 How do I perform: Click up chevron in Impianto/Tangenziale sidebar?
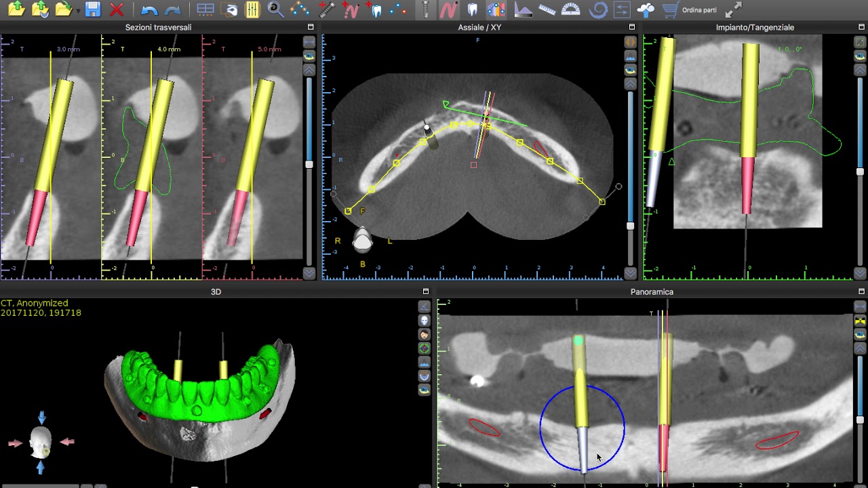(860, 70)
